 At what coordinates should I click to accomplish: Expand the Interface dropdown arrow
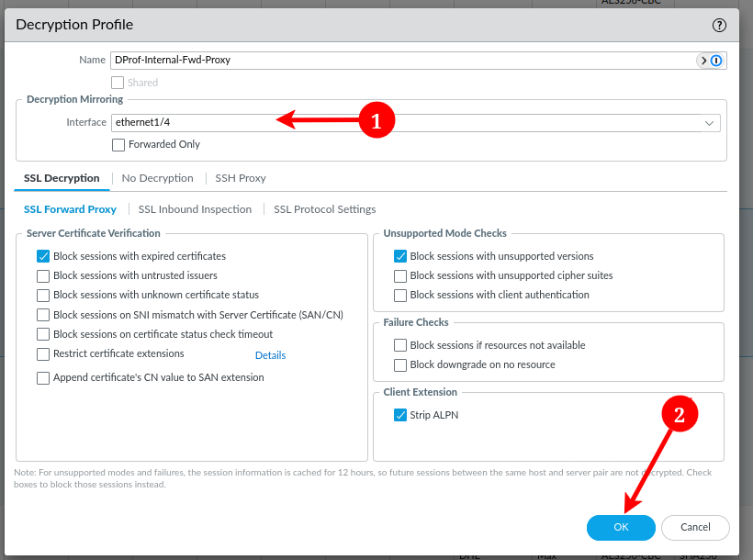pos(709,122)
